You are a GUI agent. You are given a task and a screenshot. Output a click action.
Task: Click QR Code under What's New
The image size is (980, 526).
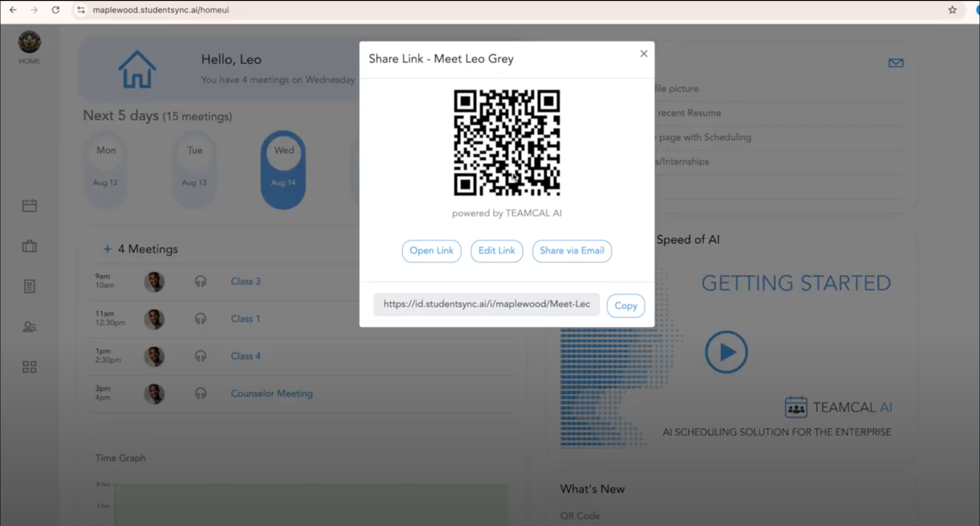pyautogui.click(x=580, y=516)
